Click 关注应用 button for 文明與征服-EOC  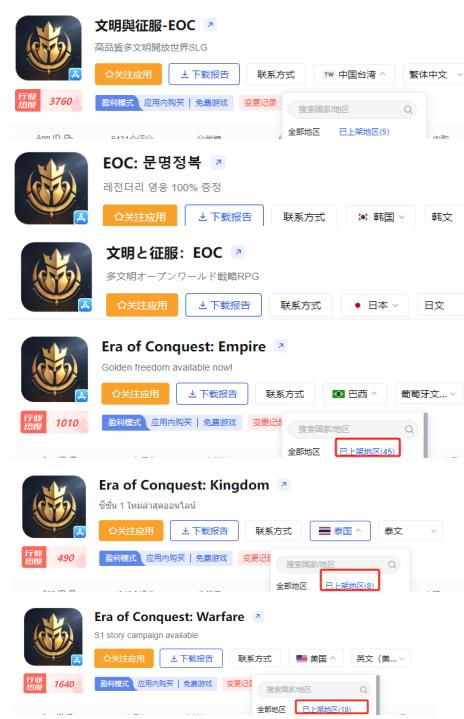click(x=128, y=74)
